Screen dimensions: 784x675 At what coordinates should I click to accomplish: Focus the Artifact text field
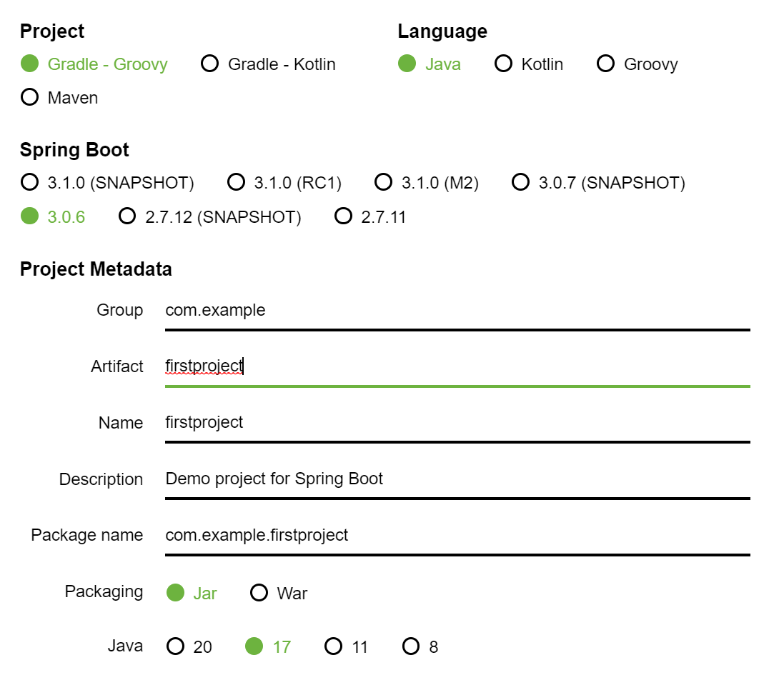(x=457, y=366)
